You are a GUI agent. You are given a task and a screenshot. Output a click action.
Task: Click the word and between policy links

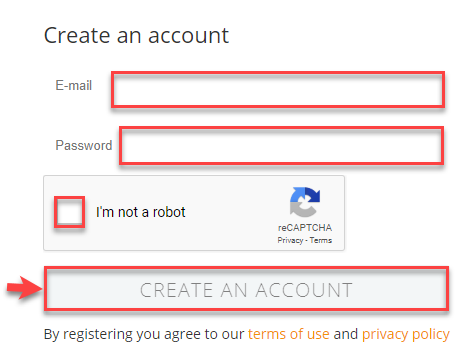(346, 334)
